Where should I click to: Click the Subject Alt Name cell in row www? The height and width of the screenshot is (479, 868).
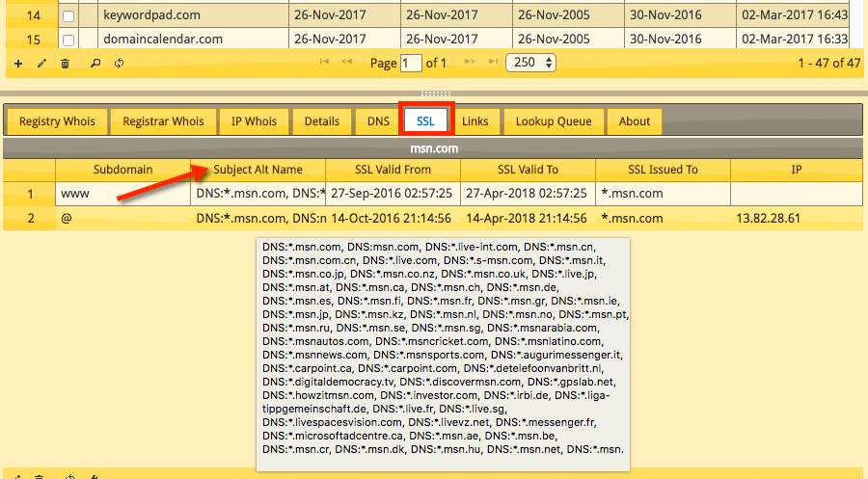click(258, 194)
